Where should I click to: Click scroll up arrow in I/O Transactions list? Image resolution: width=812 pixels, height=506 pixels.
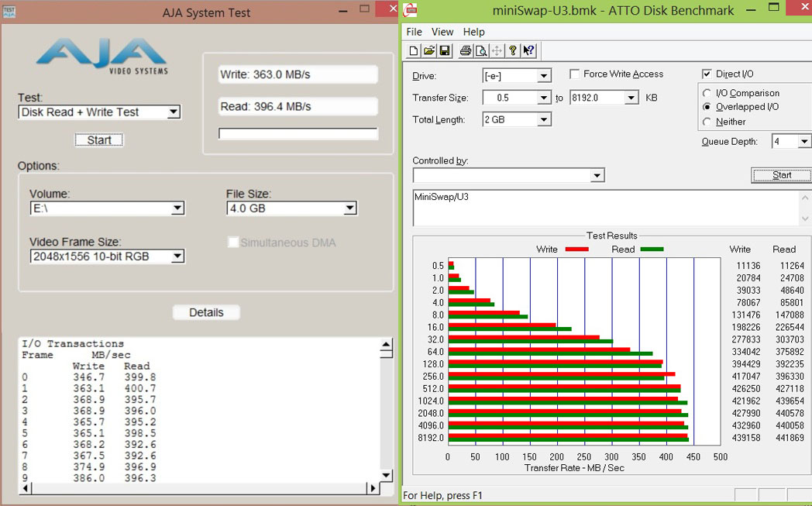386,345
